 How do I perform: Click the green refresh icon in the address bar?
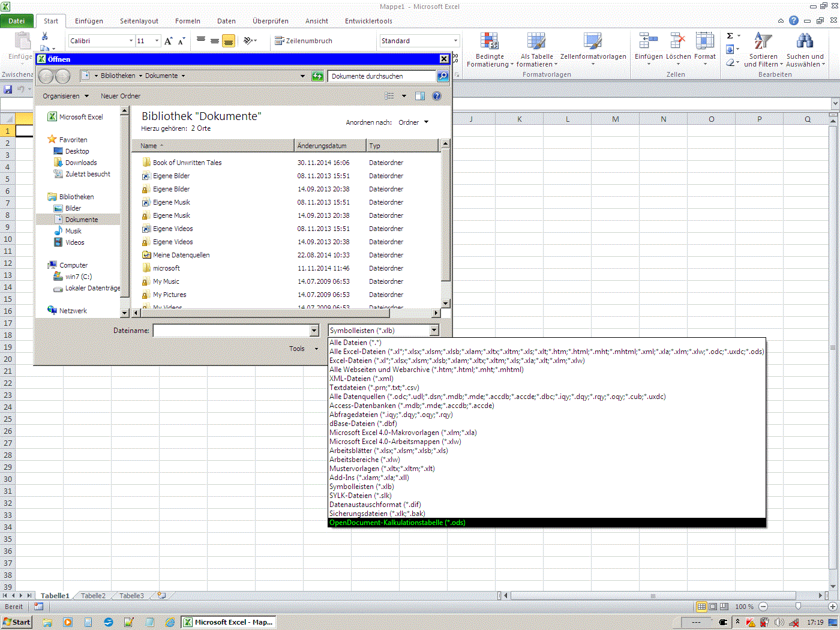317,76
